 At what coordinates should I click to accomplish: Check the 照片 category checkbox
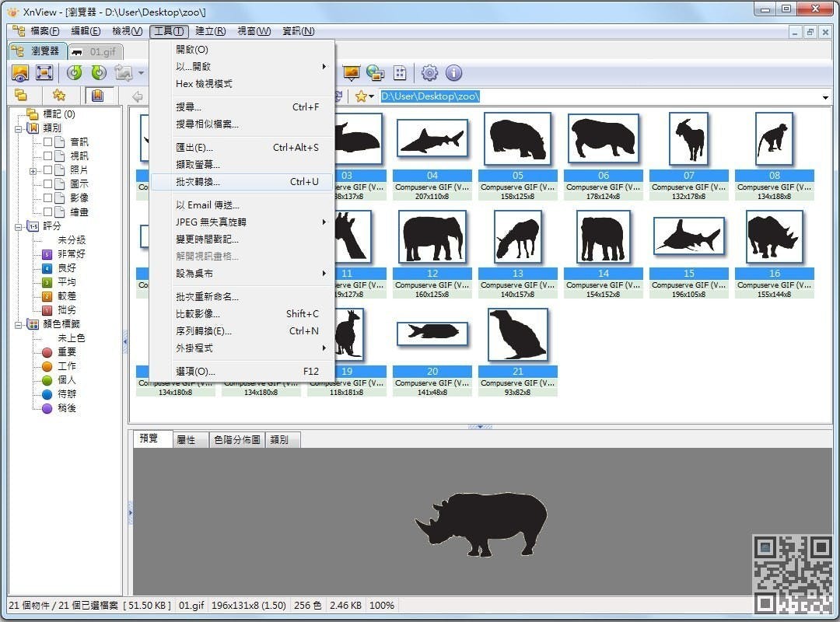(47, 169)
